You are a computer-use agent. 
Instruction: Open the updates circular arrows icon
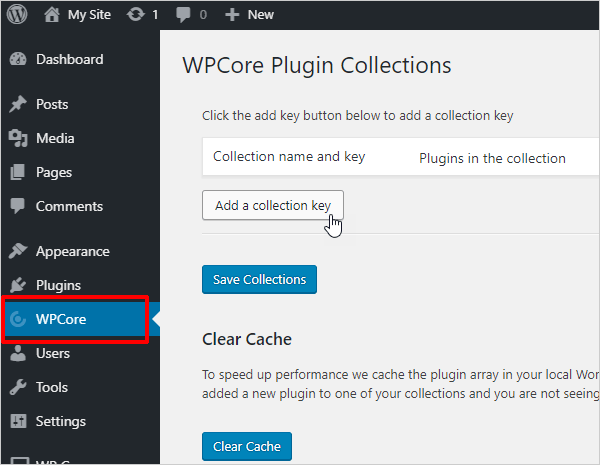(x=136, y=15)
